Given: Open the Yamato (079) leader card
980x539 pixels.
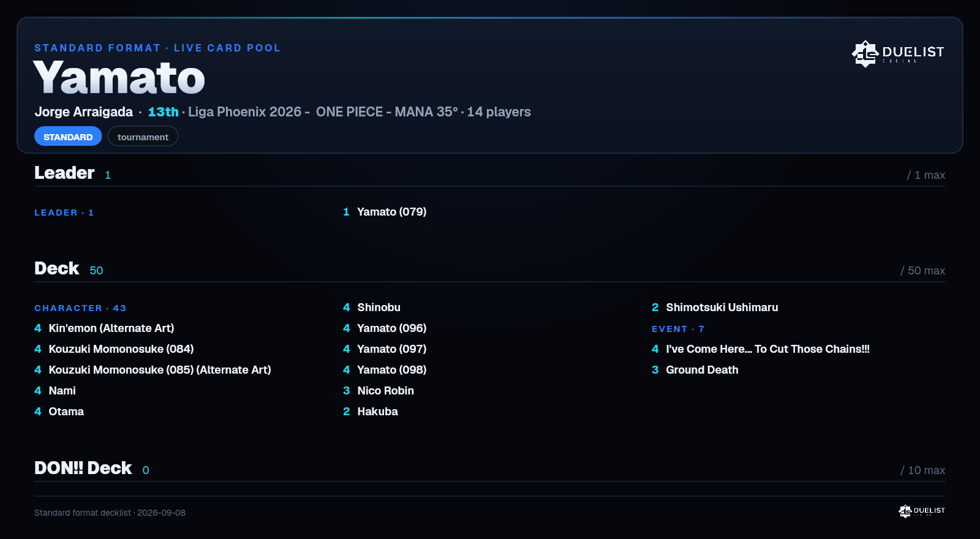Looking at the screenshot, I should [385, 212].
